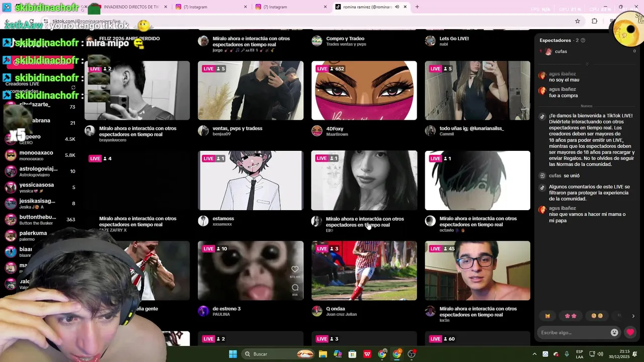Like the monkey LIVE via heart icon
The width and height of the screenshot is (644, 362).
tap(295, 269)
